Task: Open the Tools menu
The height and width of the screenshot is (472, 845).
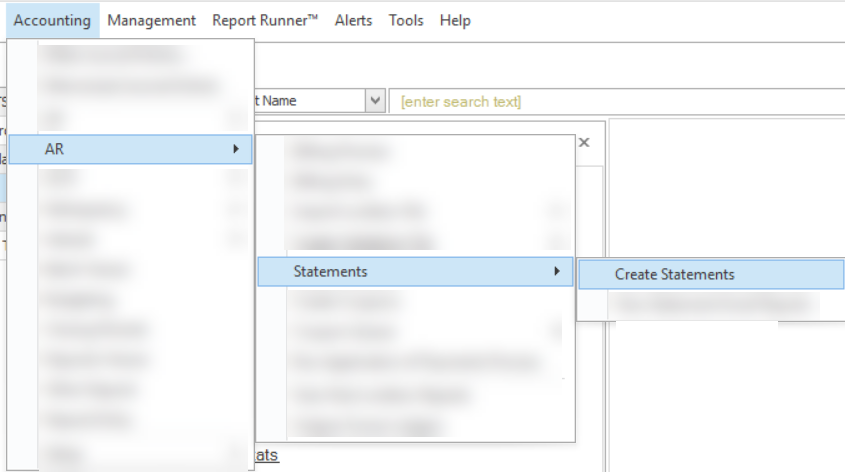Action: click(406, 20)
